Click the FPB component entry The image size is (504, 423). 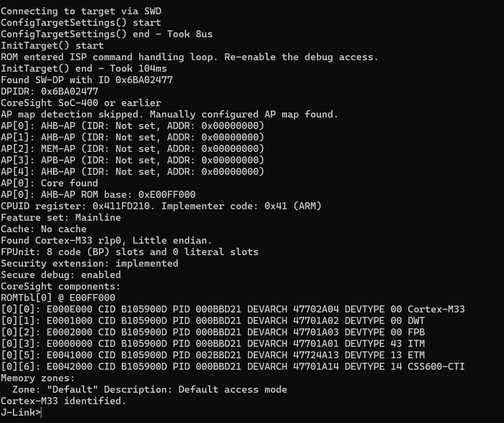tap(213, 332)
